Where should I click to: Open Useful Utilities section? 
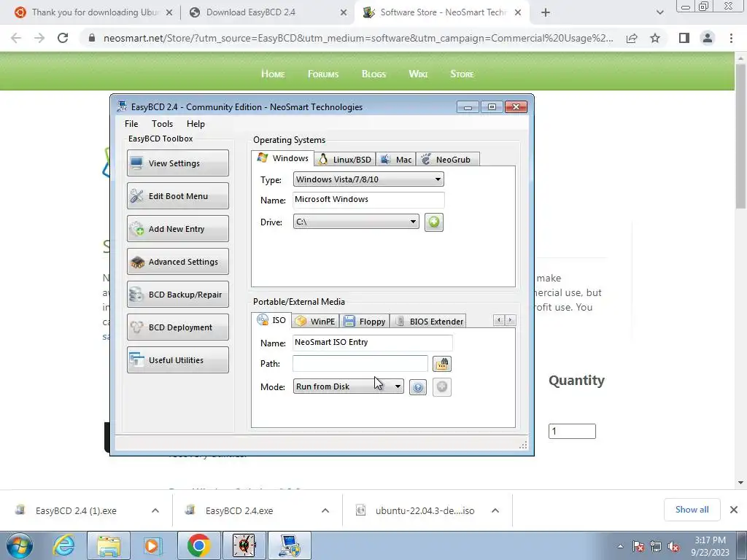click(178, 360)
